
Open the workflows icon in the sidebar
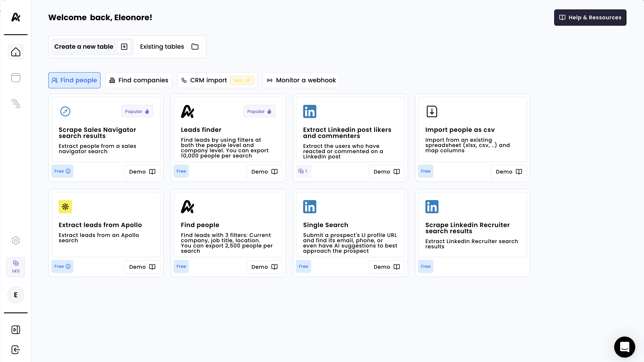tap(16, 103)
